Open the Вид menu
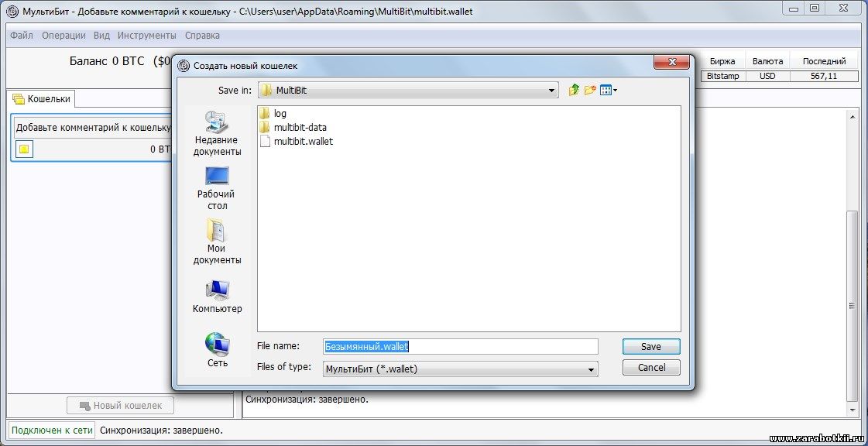 tap(101, 36)
